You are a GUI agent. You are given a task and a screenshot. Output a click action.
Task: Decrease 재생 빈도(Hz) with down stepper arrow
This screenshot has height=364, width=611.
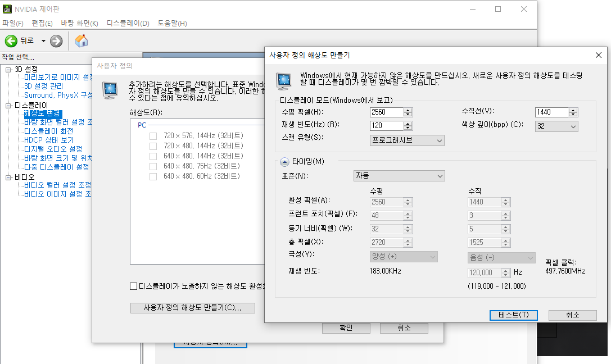[408, 128]
